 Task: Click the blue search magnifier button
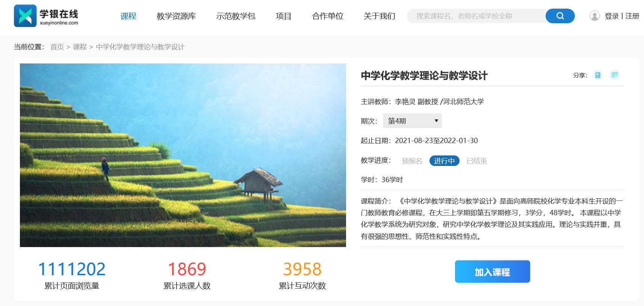coord(560,16)
